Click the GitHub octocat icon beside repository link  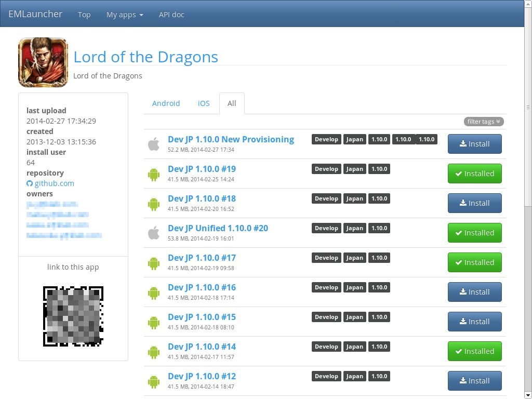pos(30,183)
